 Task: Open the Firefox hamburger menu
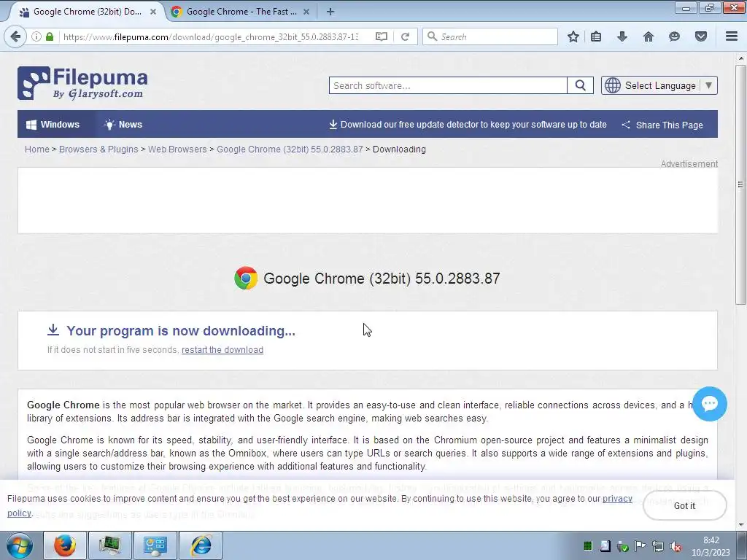click(x=732, y=36)
